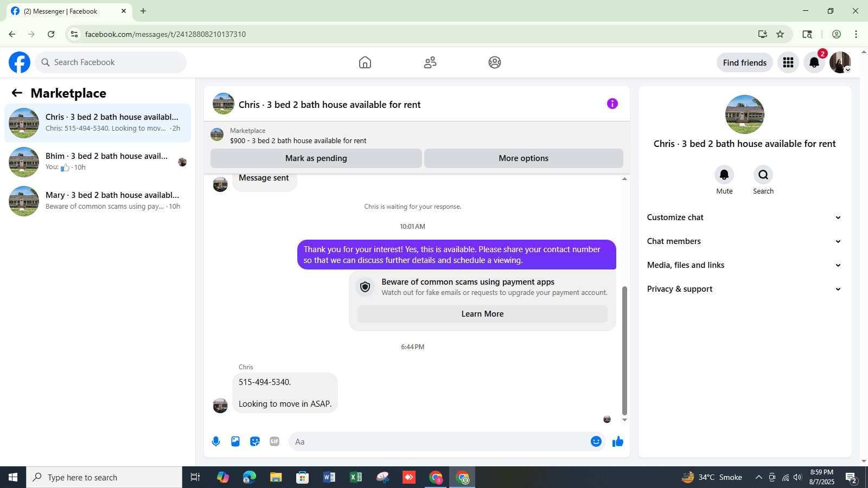The width and height of the screenshot is (868, 488).
Task: Click the Search Facebook field
Action: (x=111, y=62)
